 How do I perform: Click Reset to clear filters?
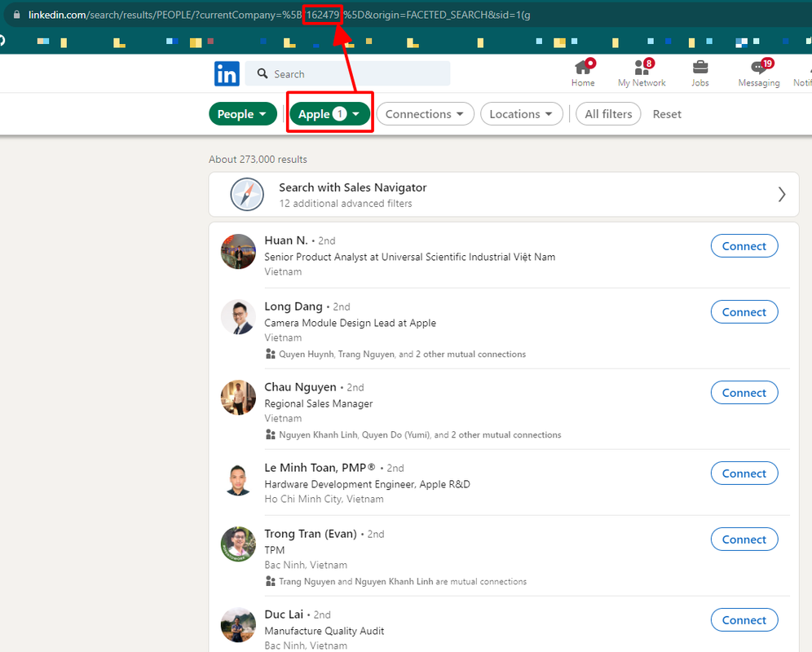[x=667, y=114]
